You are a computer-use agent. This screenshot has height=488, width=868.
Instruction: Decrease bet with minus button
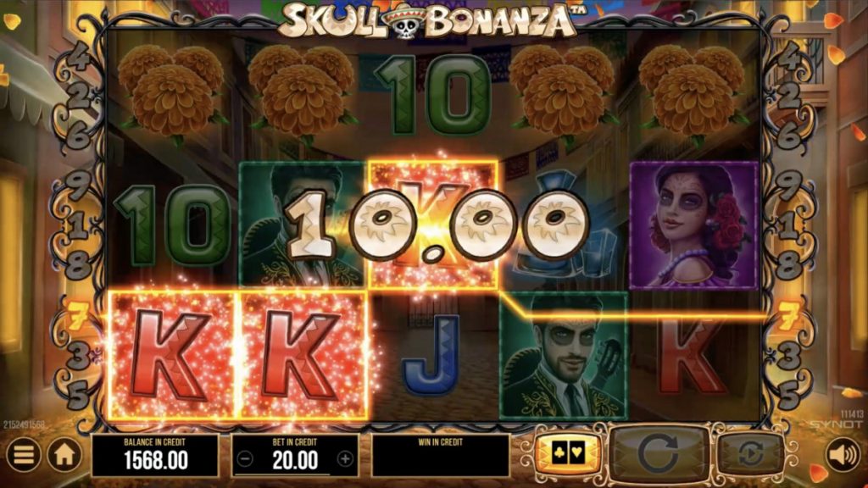pyautogui.click(x=245, y=458)
